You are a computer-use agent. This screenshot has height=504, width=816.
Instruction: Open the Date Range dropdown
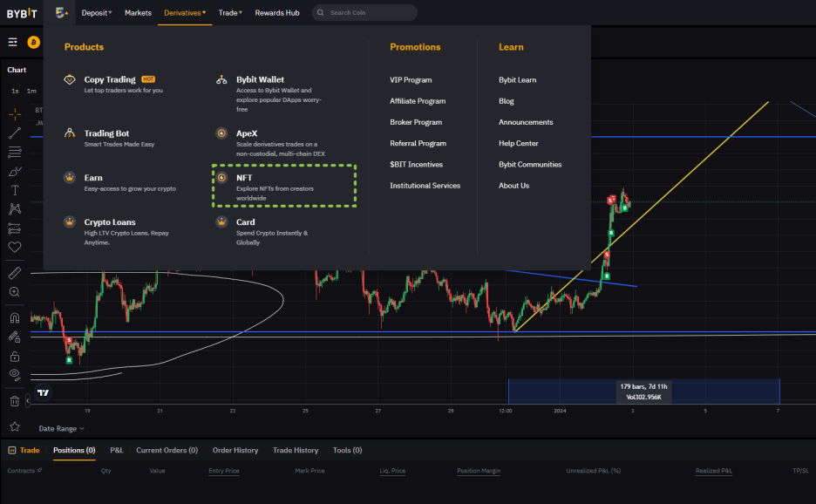coord(61,428)
